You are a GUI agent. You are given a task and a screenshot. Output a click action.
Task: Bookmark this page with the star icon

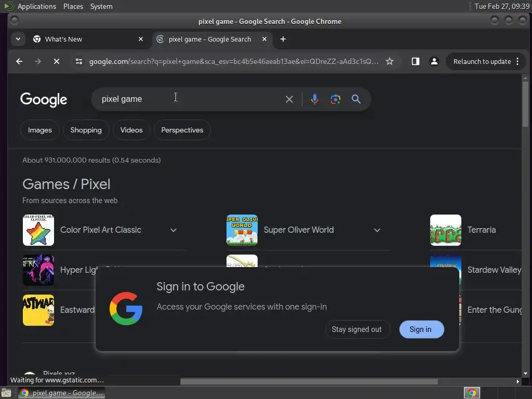pos(390,61)
